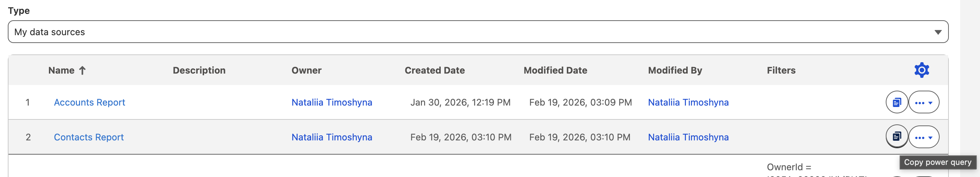Copy power query for Contacts Report
Screen dimensions: 980x177
[x=897, y=136]
